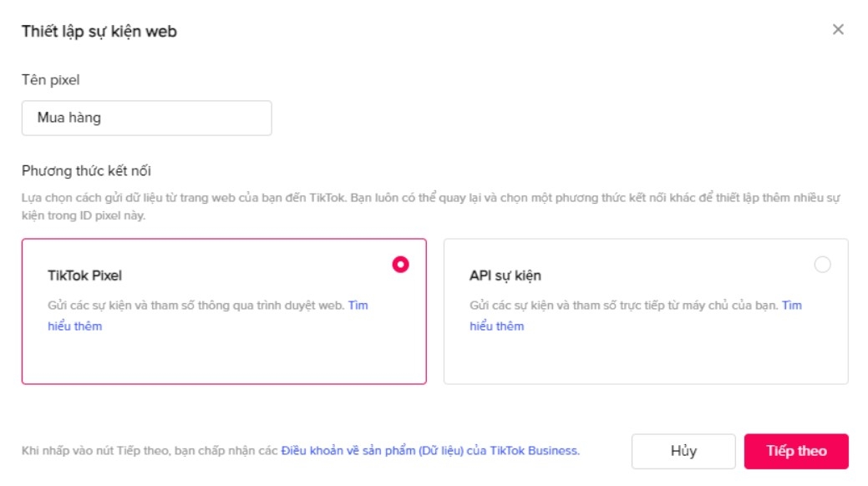Cancel setup with the Hủy button
868x486 pixels.
click(682, 451)
